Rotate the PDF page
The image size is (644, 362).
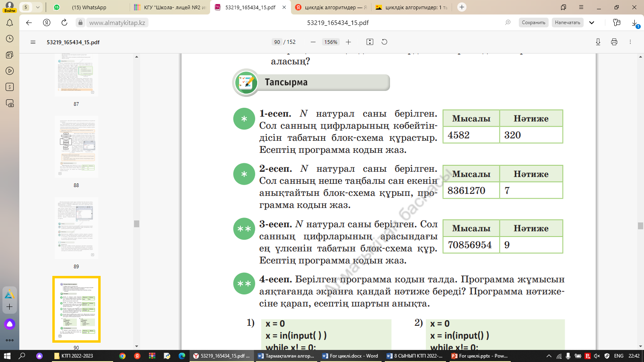[x=384, y=42]
